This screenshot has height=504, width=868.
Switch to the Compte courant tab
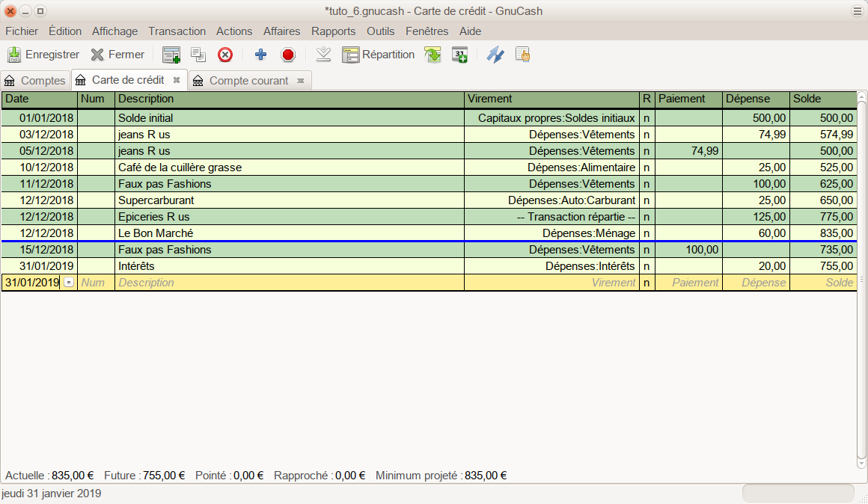click(x=248, y=81)
